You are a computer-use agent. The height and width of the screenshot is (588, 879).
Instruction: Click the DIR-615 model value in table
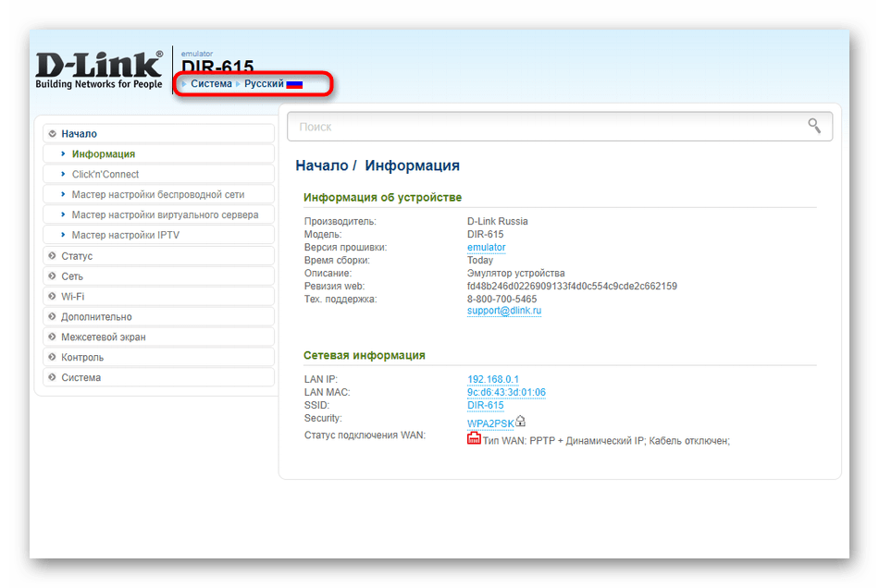[486, 234]
